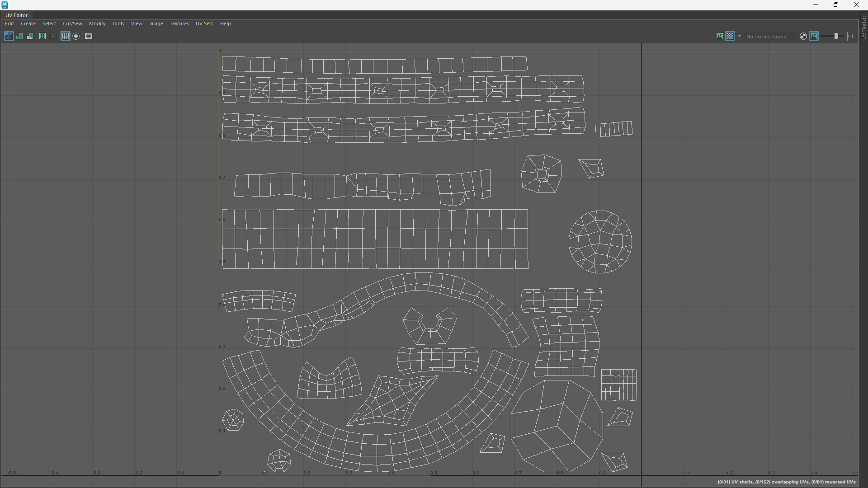
Task: Open the texture selection dropdown arrow
Action: [x=740, y=36]
